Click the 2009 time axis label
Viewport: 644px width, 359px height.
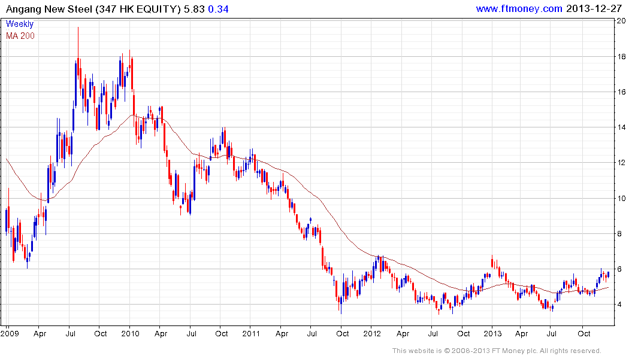(x=10, y=333)
